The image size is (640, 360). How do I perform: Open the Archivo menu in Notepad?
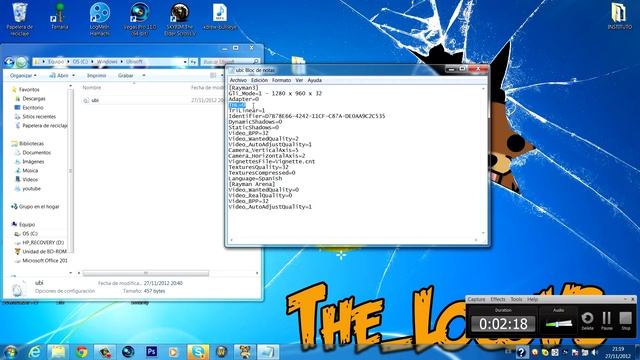tap(238, 80)
